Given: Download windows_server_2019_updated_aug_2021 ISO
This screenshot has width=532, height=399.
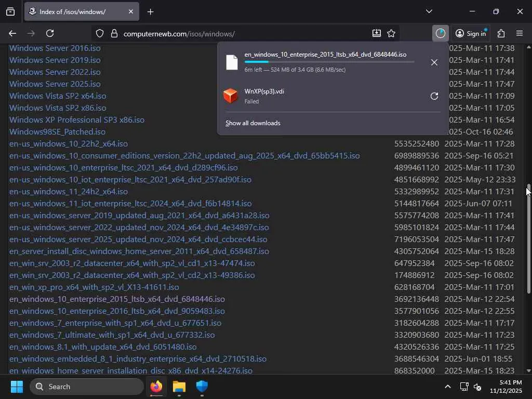Looking at the screenshot, I should (x=139, y=216).
